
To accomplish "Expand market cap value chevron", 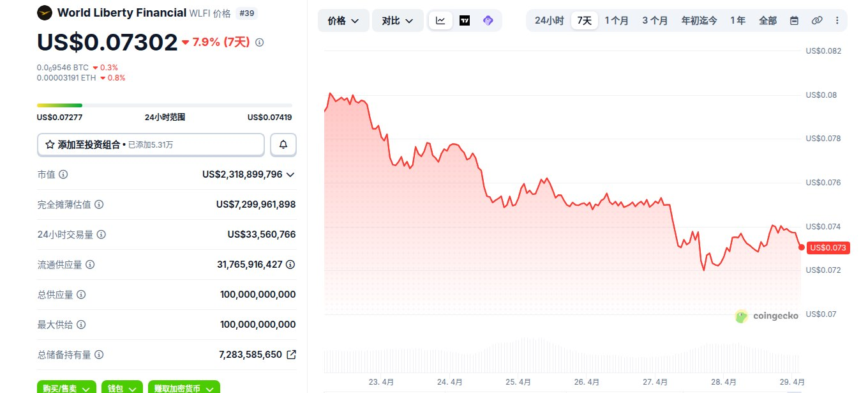I will point(290,174).
